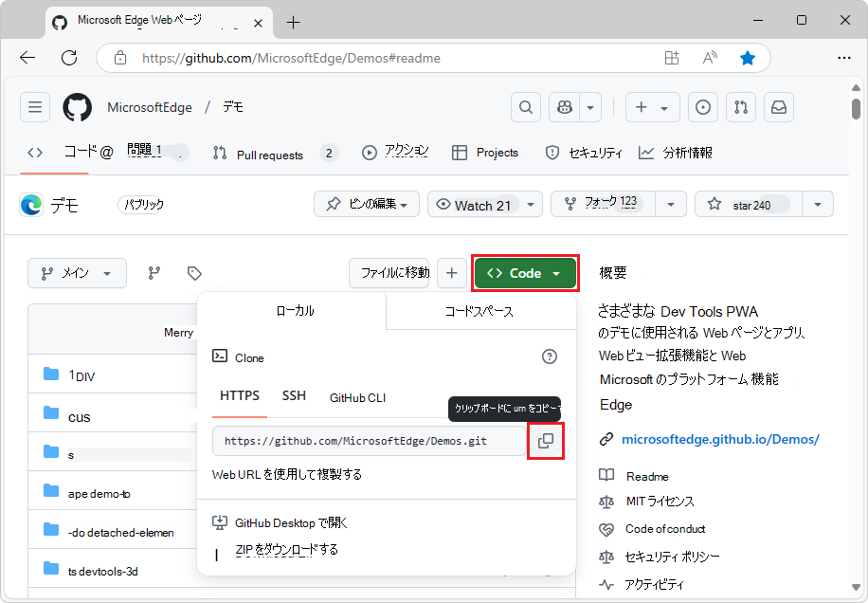868x603 pixels.
Task: Open the メイン branch dropdown
Action: tap(76, 272)
